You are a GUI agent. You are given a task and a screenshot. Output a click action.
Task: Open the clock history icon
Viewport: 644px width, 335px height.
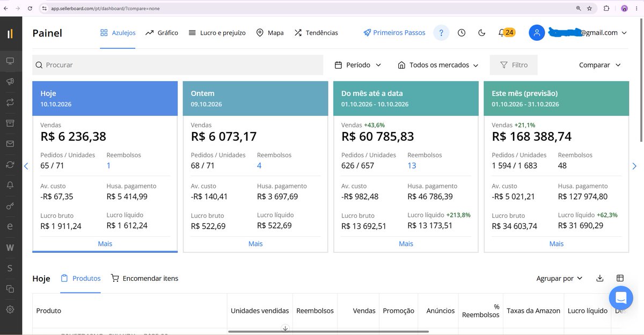point(462,33)
